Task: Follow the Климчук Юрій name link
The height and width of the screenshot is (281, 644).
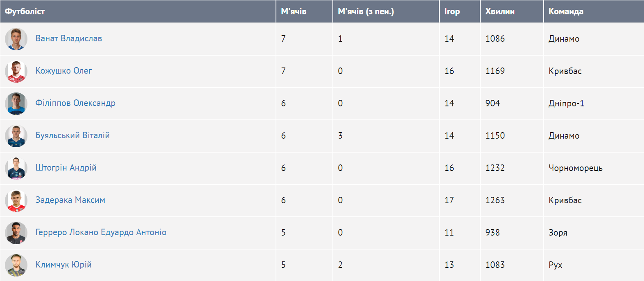Action: [63, 265]
